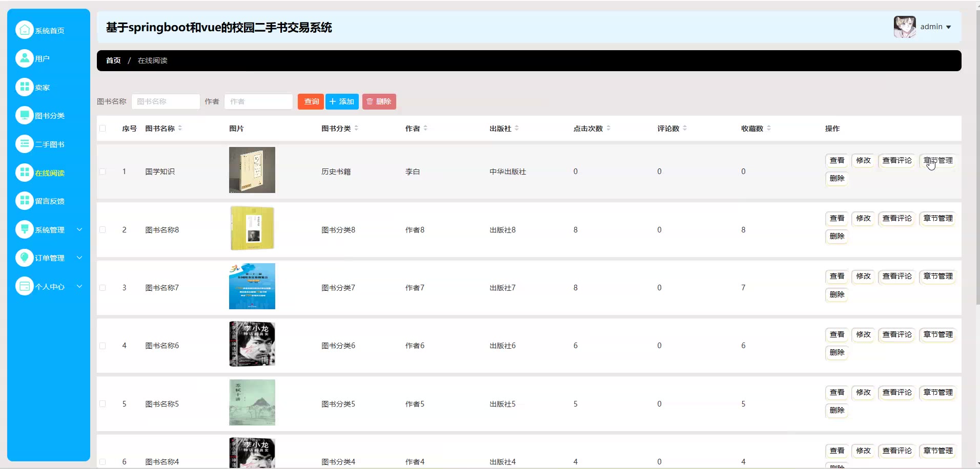Click the 订单管理 bulb icon in sidebar
The width and height of the screenshot is (980, 469).
(24, 258)
